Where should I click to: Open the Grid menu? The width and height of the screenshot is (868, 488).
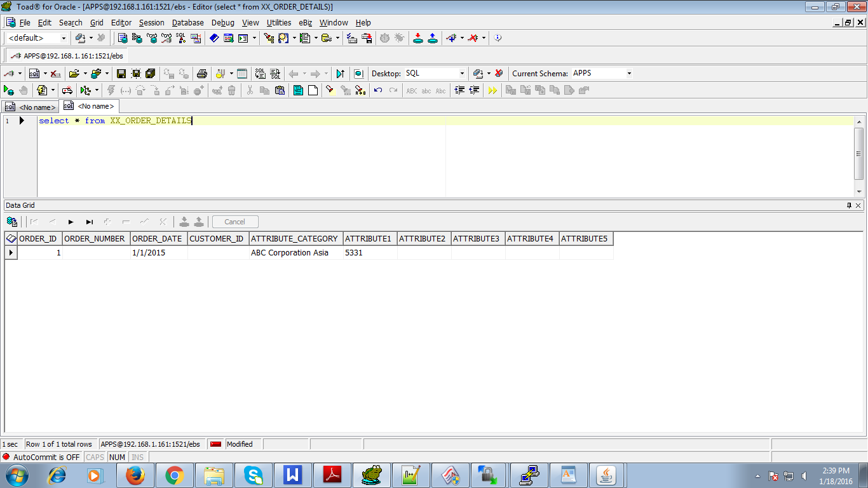point(97,23)
